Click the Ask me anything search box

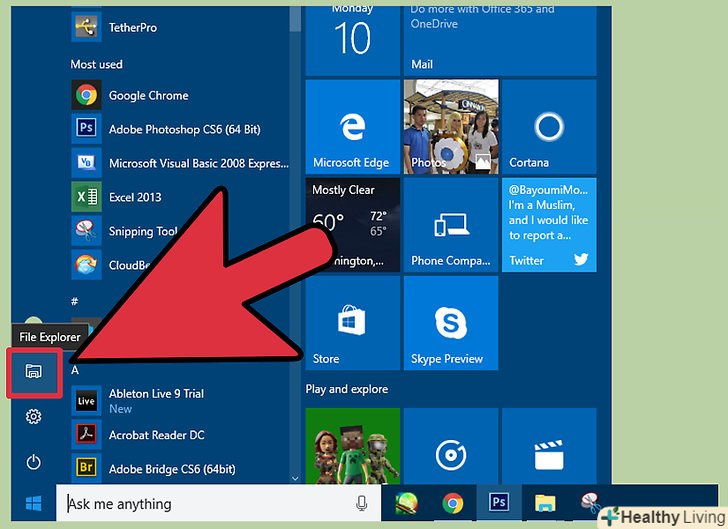210,504
